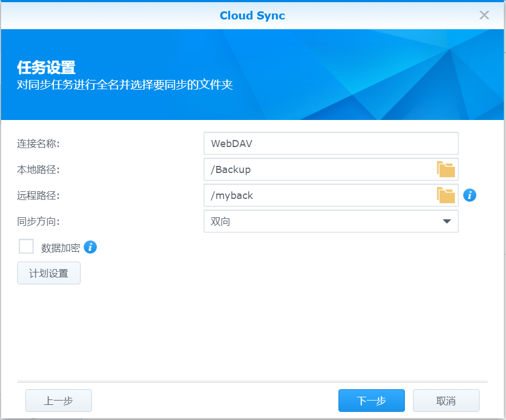This screenshot has width=506, height=420.
Task: Open 计划设置 schedule settings
Action: pyautogui.click(x=49, y=274)
